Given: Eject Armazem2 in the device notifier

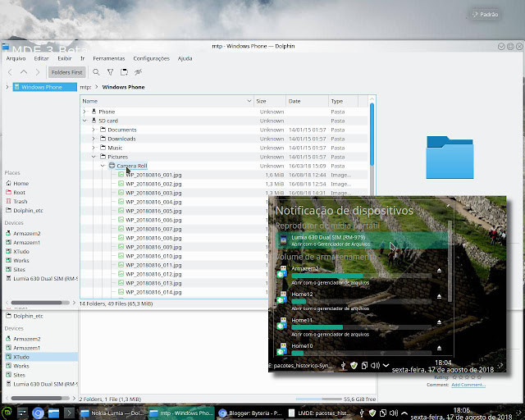Looking at the screenshot, I should click(439, 270).
